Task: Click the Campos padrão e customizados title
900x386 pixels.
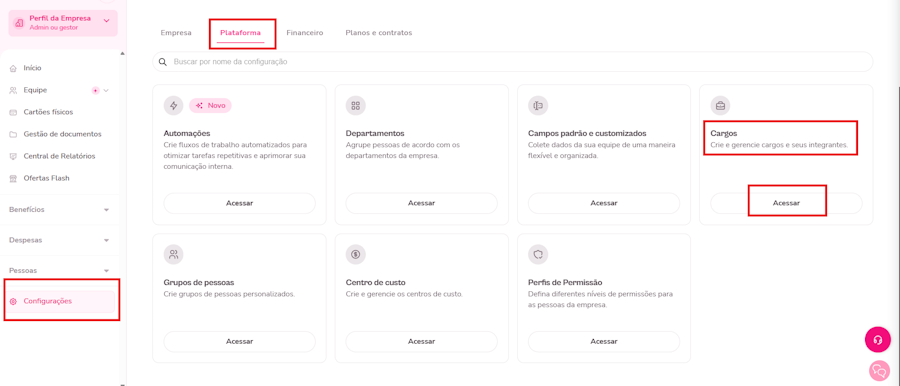Action: [587, 133]
